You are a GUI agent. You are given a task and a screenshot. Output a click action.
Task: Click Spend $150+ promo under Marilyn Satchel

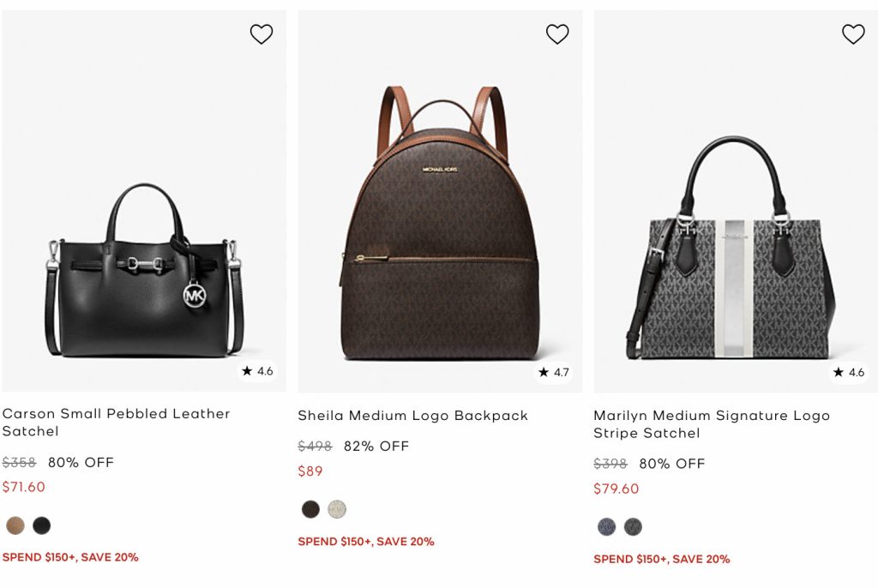coord(662,559)
